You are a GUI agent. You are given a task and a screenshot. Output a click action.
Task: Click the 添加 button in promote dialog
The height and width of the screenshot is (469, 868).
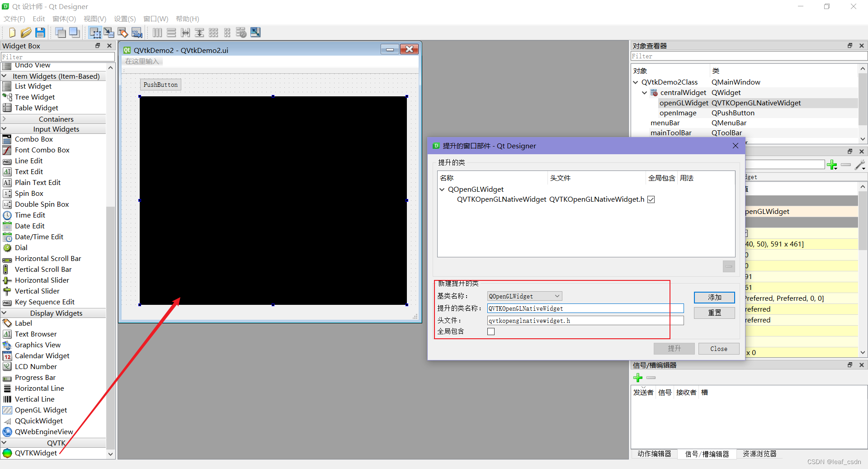[714, 297]
